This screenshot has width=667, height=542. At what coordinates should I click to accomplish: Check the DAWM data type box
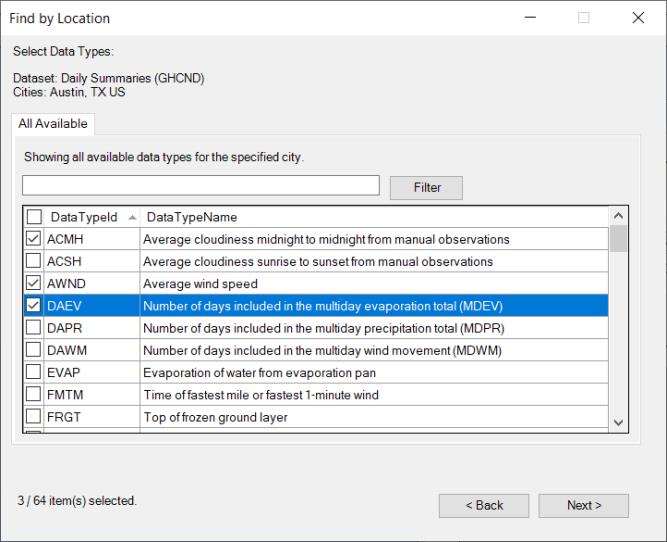point(34,350)
